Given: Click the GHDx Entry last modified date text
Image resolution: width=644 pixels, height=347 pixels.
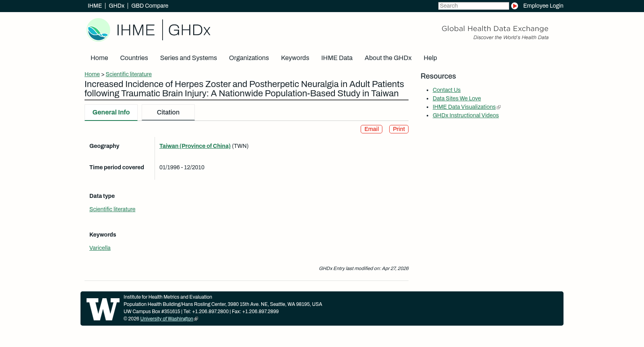Looking at the screenshot, I should [x=364, y=268].
